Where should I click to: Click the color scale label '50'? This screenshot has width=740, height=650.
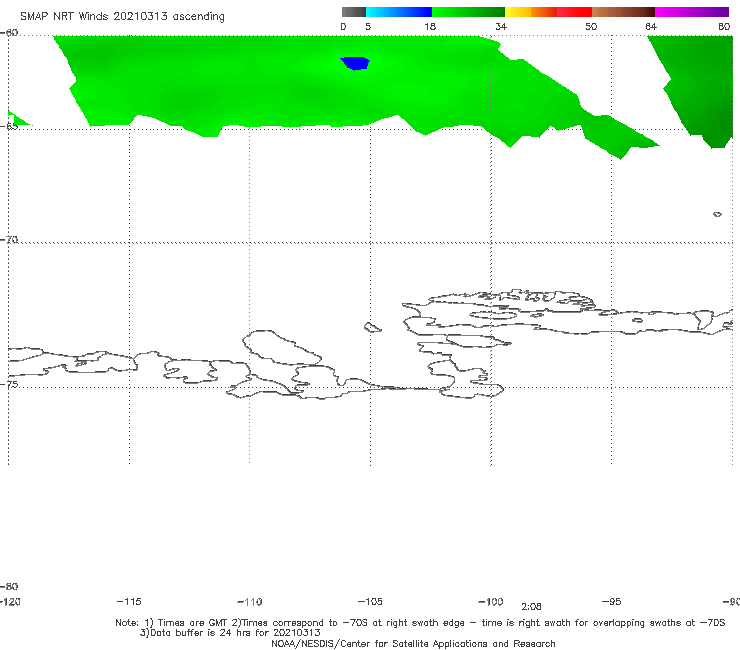591,26
